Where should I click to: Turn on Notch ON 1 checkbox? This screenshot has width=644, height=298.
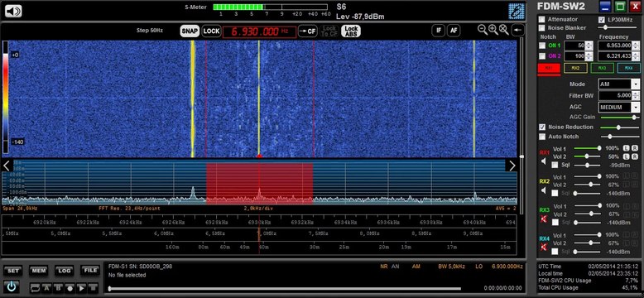tap(542, 46)
